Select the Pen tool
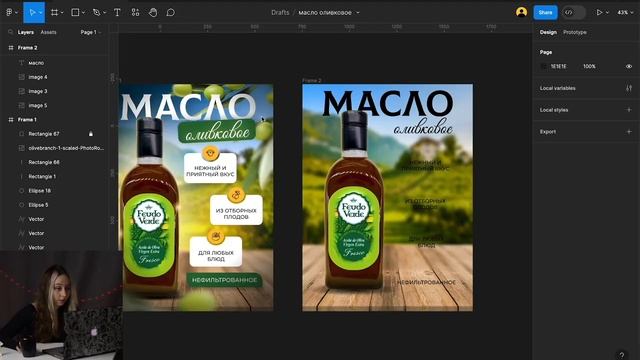 point(97,13)
